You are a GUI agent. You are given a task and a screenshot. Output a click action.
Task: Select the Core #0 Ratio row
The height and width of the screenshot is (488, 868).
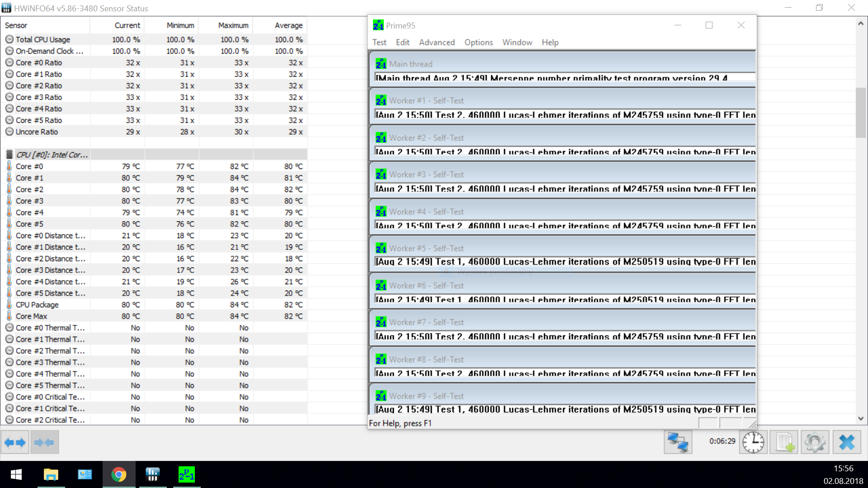[x=154, y=62]
